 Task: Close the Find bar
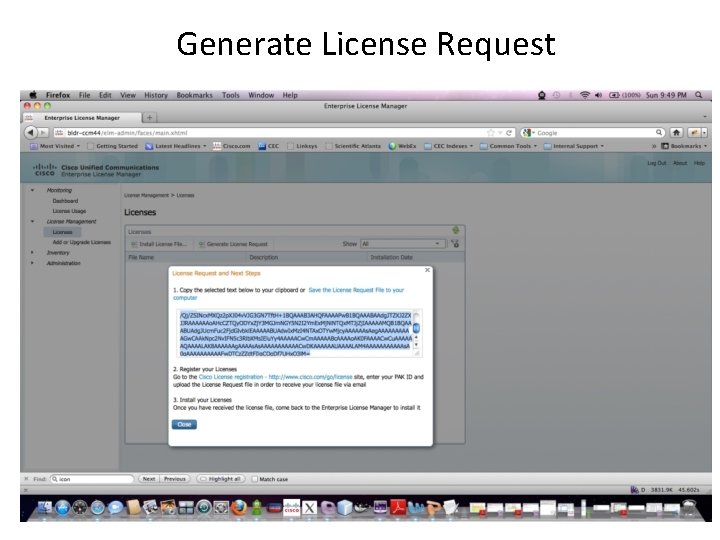26,479
